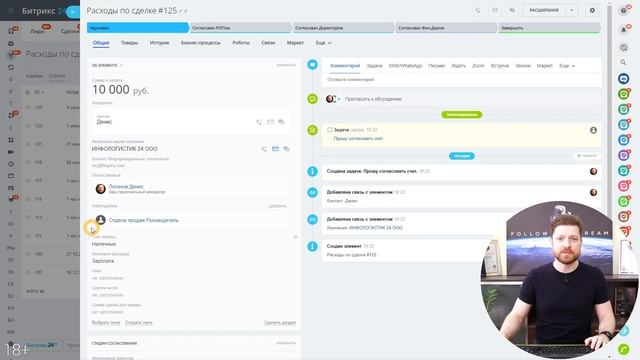
Task: Set the stage to Согласован Фин.Диром
Action: [446, 28]
